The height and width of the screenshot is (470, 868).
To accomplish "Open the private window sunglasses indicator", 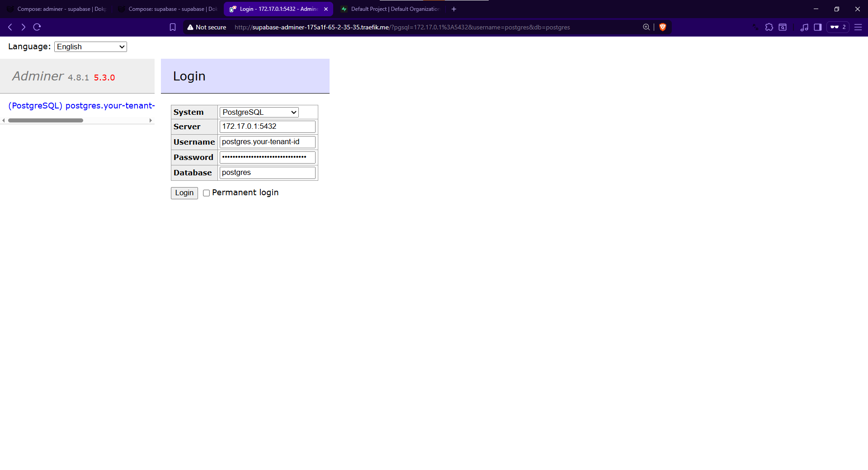I will coord(838,27).
